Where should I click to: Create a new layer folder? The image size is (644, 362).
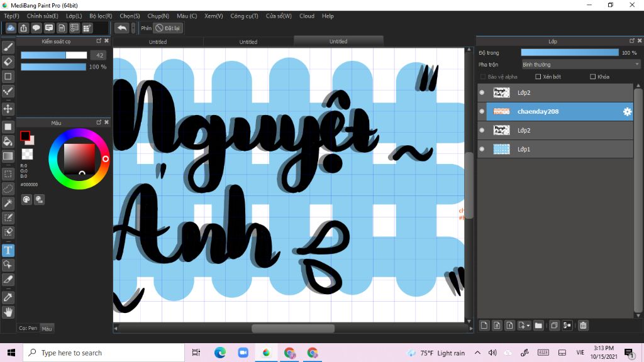pyautogui.click(x=538, y=326)
